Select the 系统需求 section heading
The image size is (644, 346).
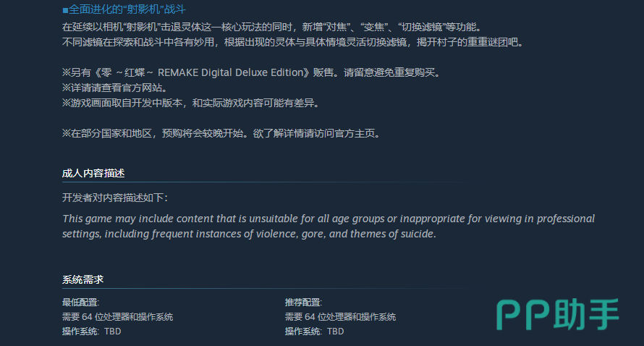[83, 279]
